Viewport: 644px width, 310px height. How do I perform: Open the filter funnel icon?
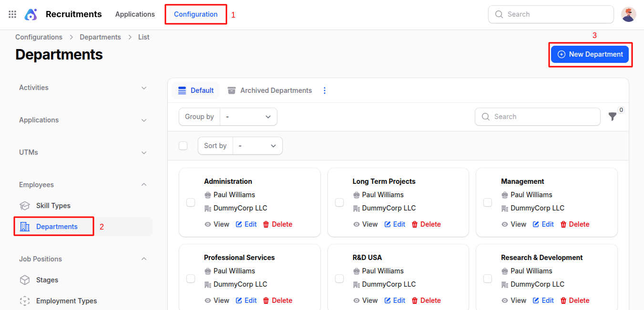(613, 116)
